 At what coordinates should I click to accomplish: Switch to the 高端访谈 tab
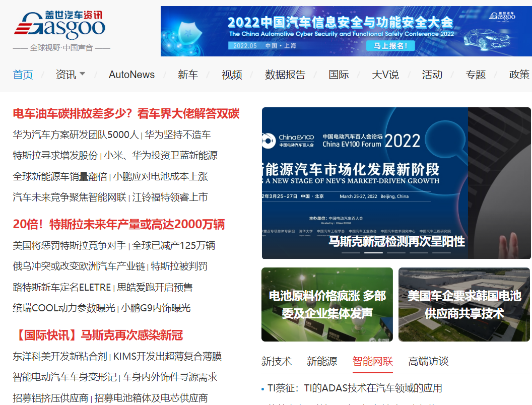(x=428, y=361)
